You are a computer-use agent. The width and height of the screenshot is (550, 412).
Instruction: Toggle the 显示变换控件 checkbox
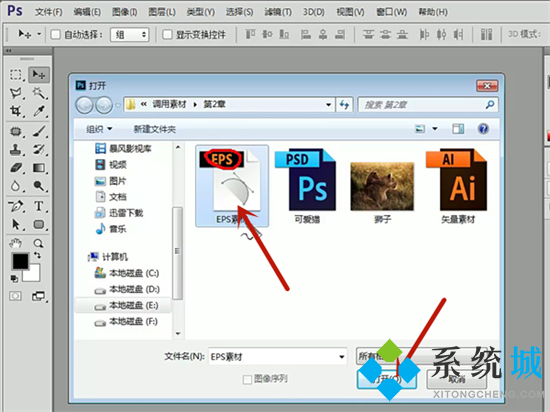[x=167, y=34]
